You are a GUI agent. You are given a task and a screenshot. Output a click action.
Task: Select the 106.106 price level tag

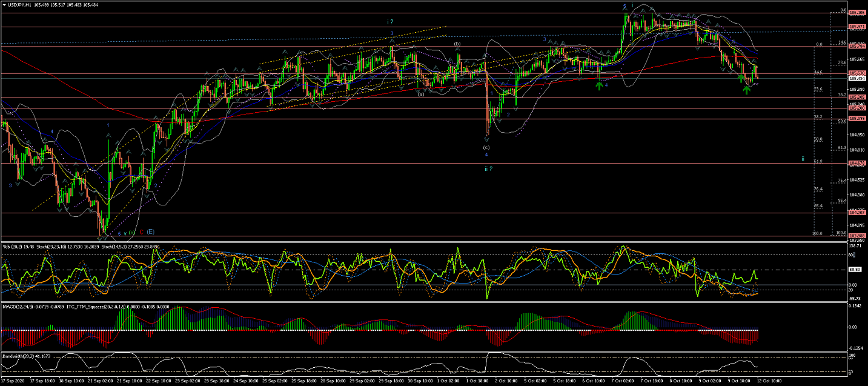(x=856, y=13)
